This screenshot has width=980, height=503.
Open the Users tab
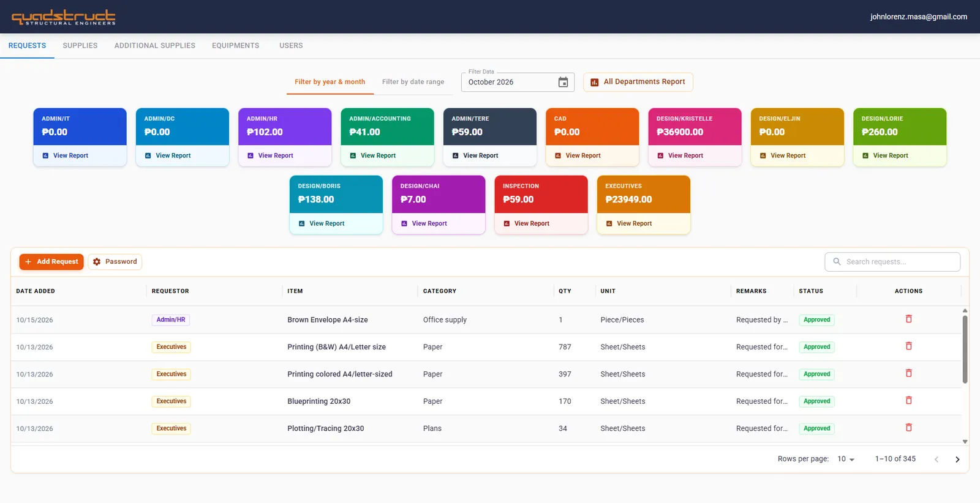[291, 46]
